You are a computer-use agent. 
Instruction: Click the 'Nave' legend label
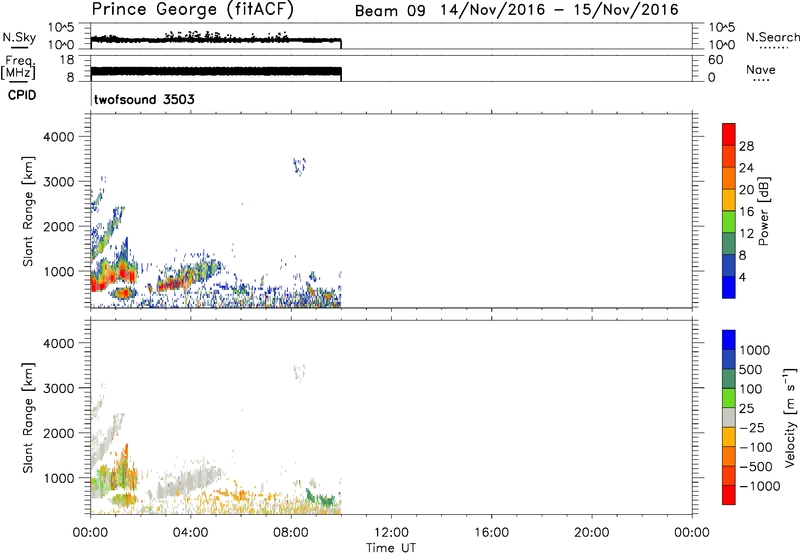pyautogui.click(x=761, y=69)
